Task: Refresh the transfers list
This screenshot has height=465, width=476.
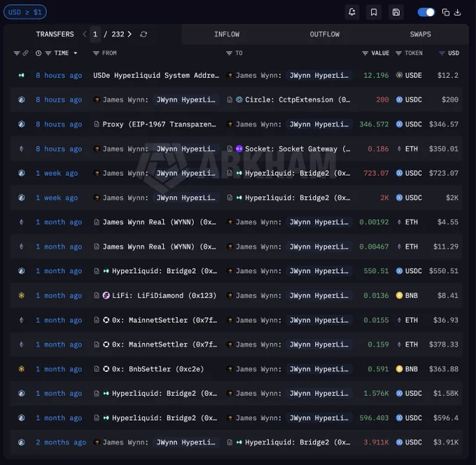Action: point(143,34)
